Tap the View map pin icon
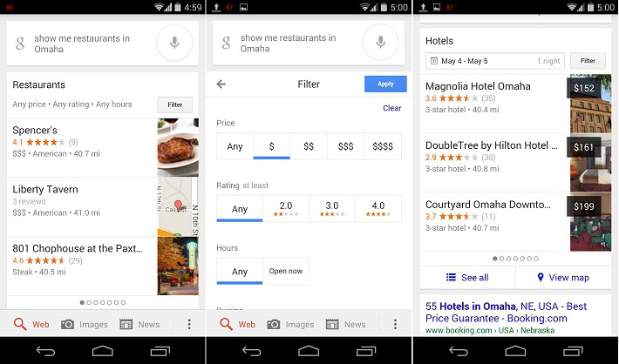 click(x=541, y=277)
